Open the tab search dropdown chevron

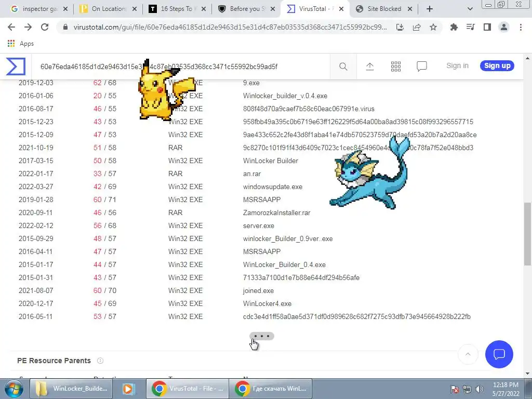pyautogui.click(x=470, y=9)
